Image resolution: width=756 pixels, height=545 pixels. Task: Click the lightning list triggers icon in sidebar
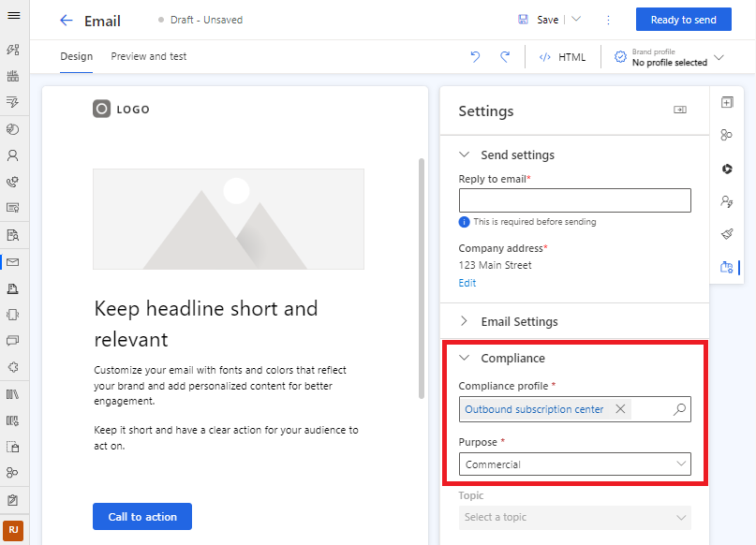pos(13,102)
